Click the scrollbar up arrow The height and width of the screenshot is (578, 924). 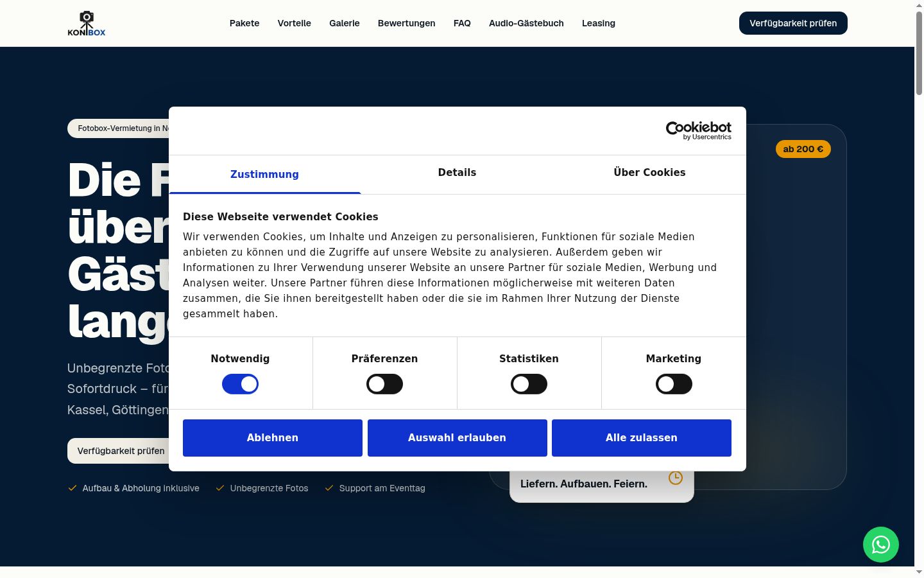click(919, 5)
